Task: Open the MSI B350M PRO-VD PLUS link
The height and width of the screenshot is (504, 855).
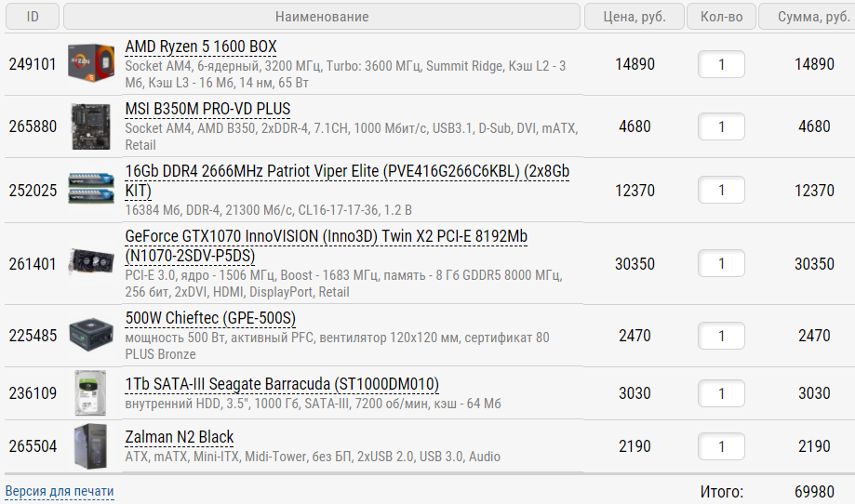Action: 207,110
